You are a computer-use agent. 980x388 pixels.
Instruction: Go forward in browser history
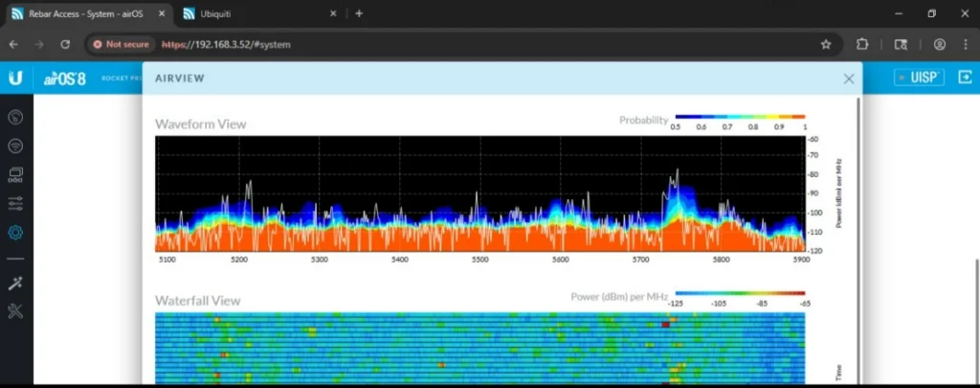39,44
